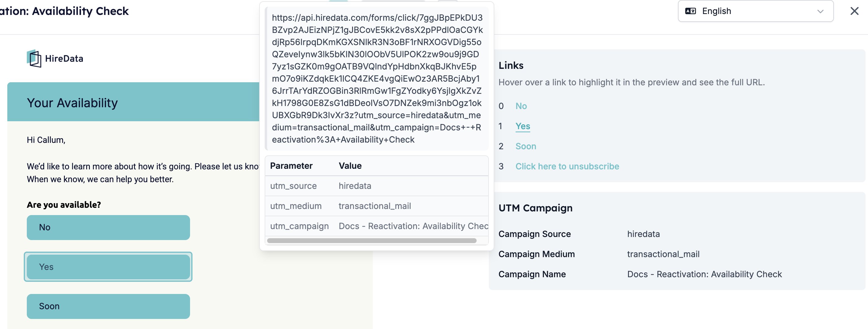This screenshot has width=868, height=329.
Task: Click the horizontal scrollbar in URL popup
Action: click(371, 241)
